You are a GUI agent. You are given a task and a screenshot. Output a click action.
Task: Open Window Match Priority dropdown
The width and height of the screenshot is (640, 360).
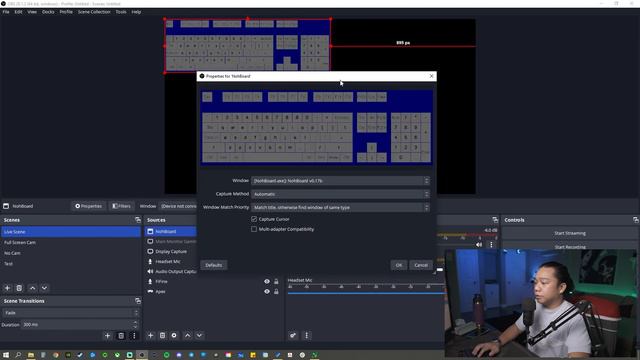[340, 207]
